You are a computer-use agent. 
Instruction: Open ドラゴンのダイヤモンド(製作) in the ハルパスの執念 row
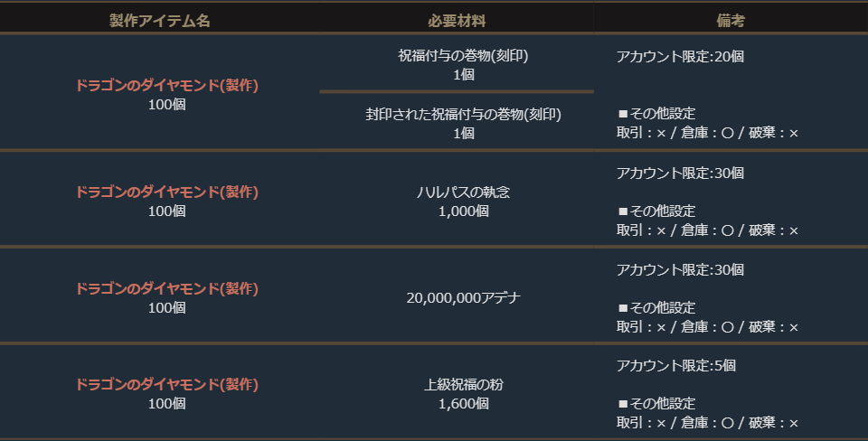[167, 192]
